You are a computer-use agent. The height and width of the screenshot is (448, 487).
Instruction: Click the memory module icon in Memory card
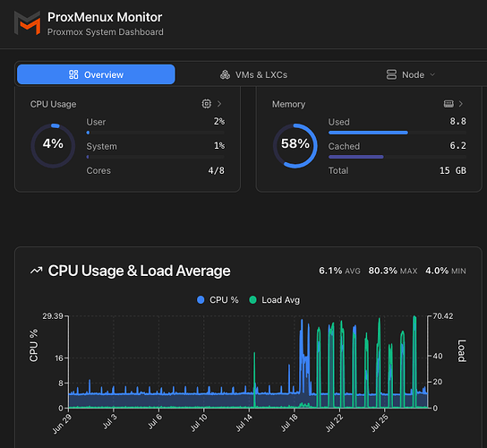tap(449, 104)
